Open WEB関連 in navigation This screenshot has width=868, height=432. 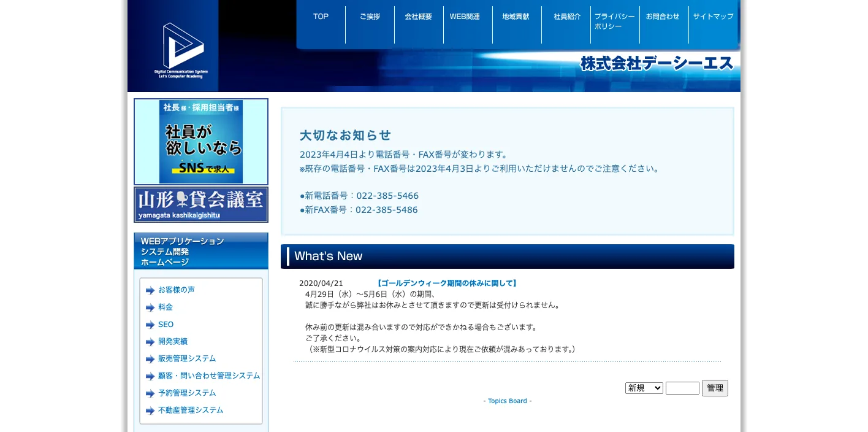click(465, 17)
